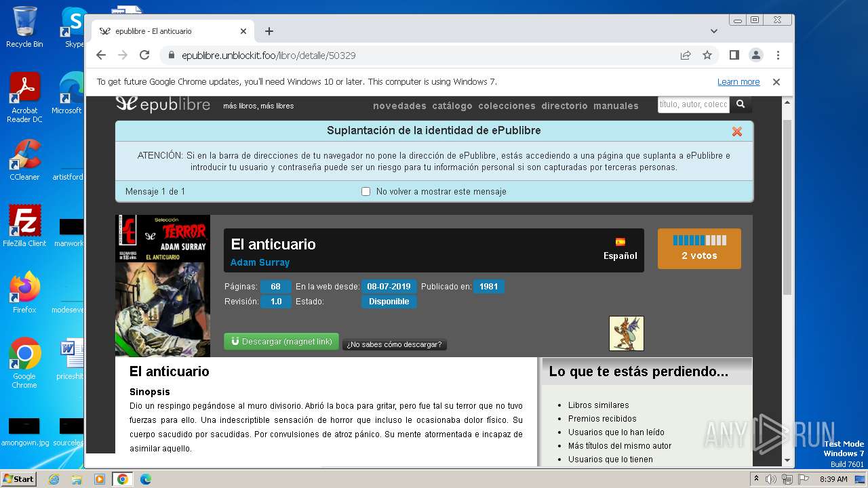This screenshot has width=868, height=488.
Task: Open Windows Media Player taskbar icon
Action: [100, 479]
